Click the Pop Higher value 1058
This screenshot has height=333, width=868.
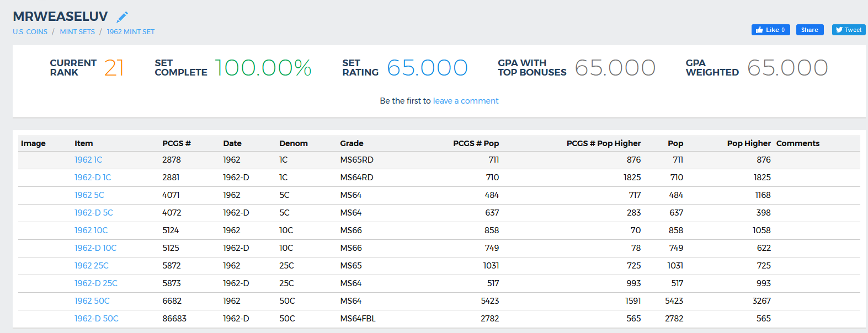click(762, 230)
